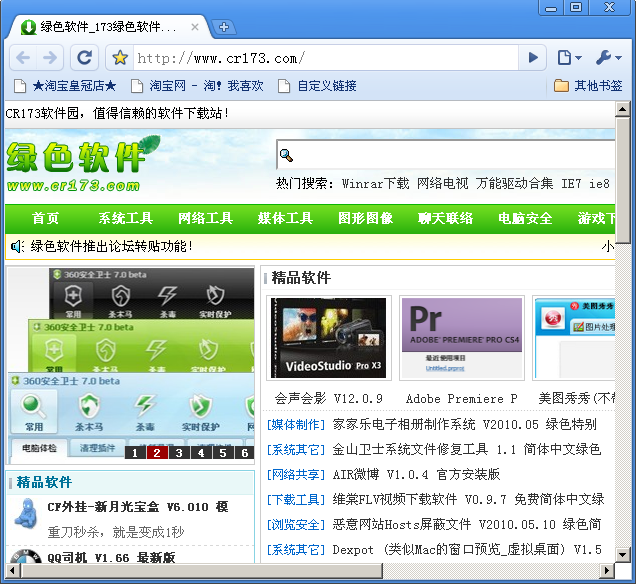
Task: Click hot search Winrar下载
Action: [376, 184]
